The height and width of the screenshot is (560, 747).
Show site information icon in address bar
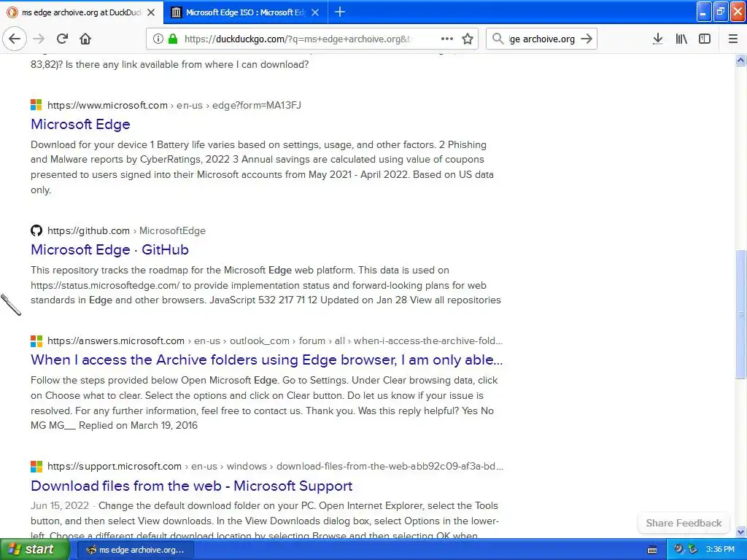[x=158, y=39]
